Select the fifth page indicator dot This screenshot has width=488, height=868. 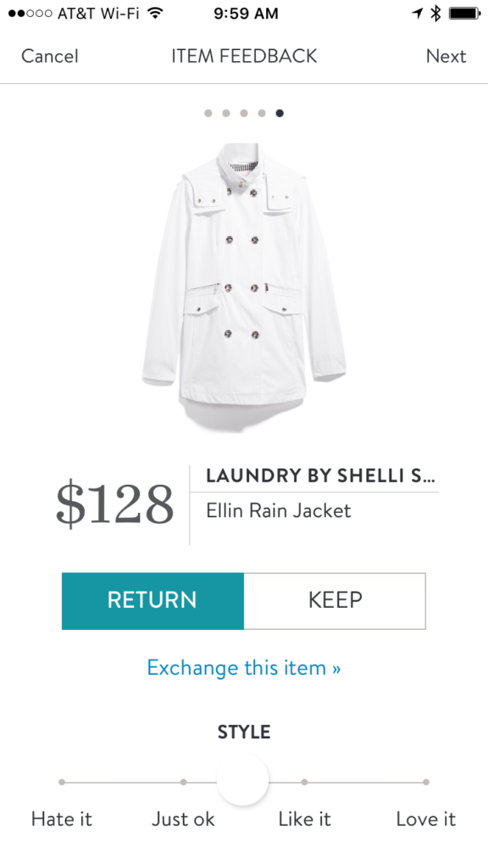pyautogui.click(x=280, y=113)
